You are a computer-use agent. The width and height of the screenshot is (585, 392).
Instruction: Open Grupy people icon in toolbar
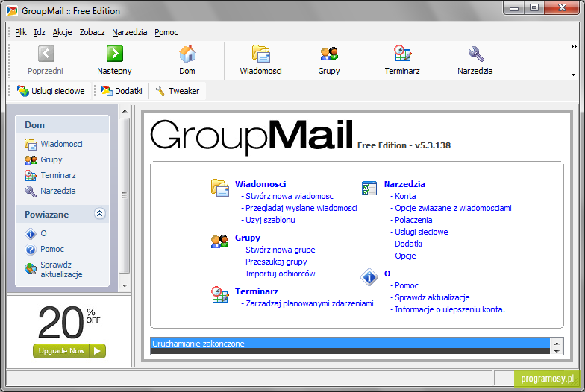[329, 54]
